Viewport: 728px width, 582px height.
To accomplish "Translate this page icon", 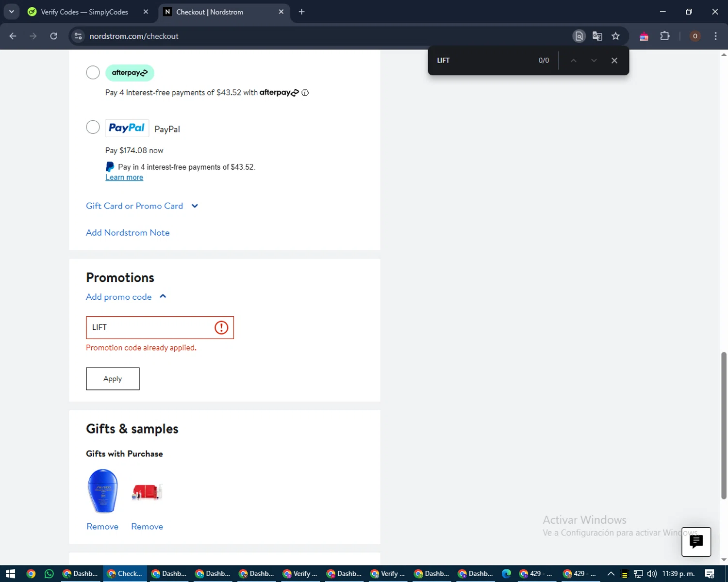I will [x=597, y=36].
